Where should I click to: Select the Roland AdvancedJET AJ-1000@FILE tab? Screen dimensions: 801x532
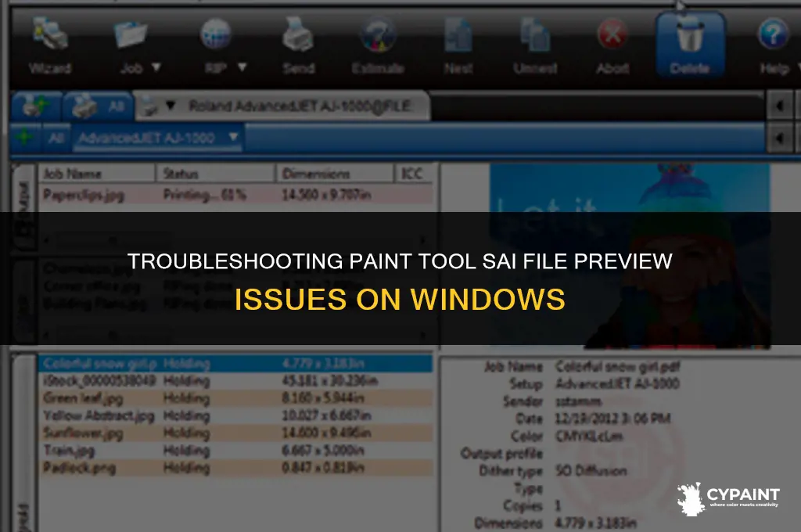click(282, 106)
